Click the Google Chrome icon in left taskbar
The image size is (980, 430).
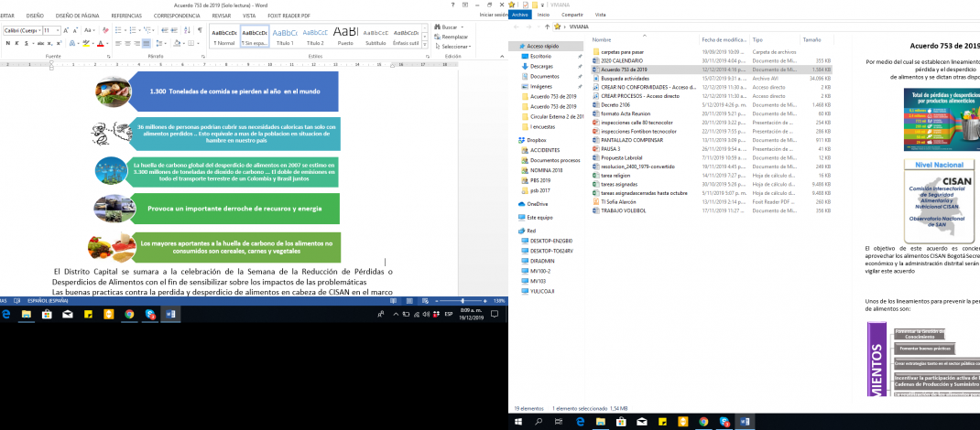[128, 314]
